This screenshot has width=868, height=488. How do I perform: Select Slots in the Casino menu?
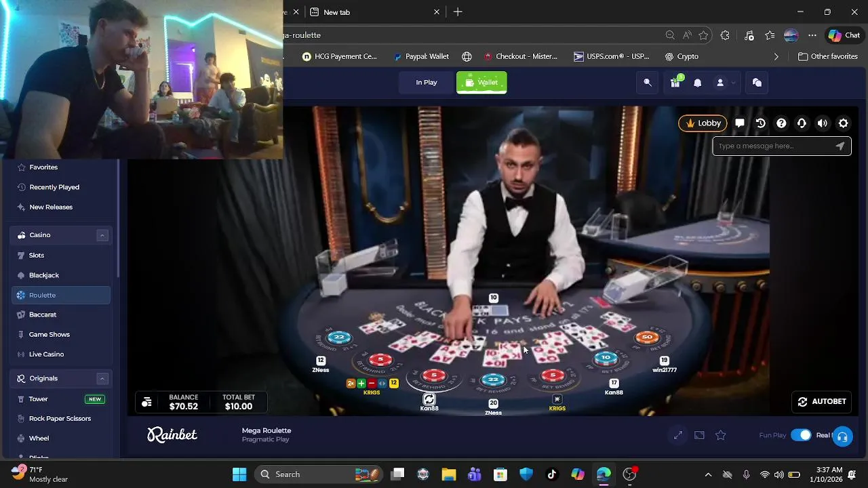pyautogui.click(x=37, y=256)
